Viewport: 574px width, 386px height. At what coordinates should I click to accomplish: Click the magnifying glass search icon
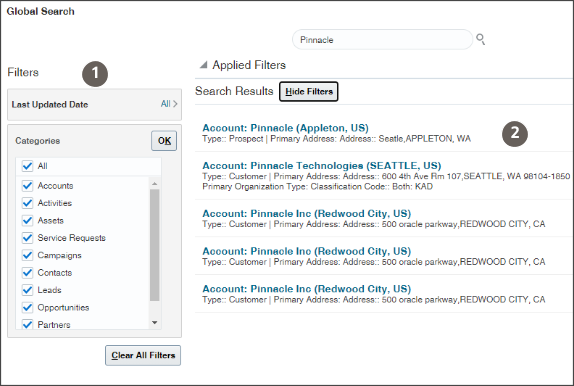(480, 39)
